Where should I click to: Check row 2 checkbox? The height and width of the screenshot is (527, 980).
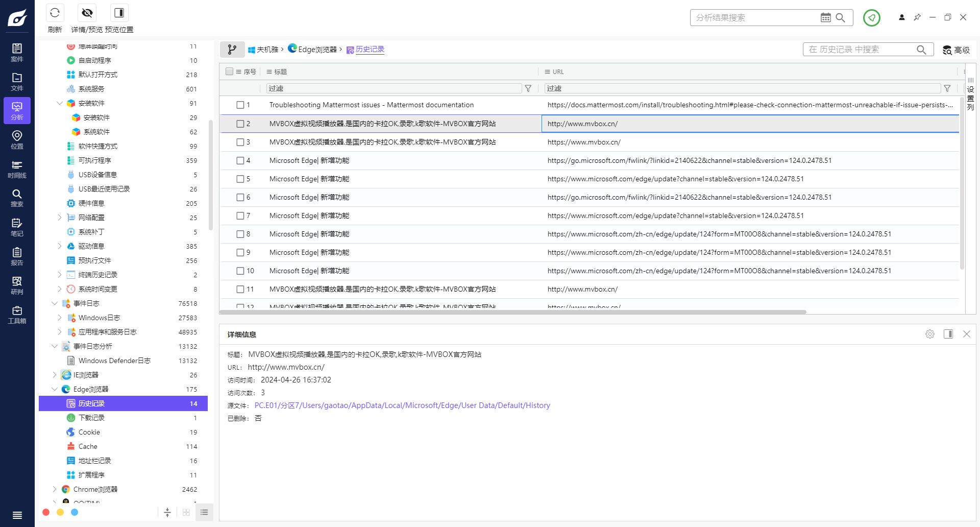[x=240, y=124]
